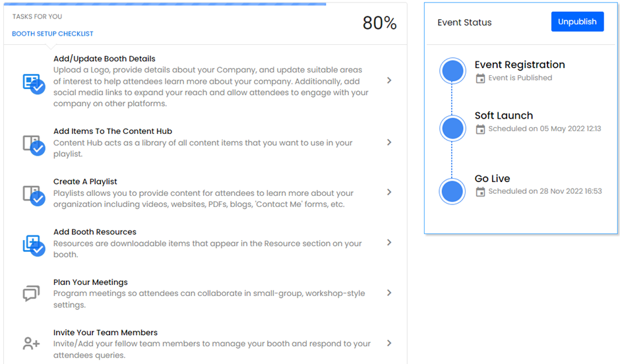Open the Create A Playlist arrow
620x364 pixels.
[389, 193]
